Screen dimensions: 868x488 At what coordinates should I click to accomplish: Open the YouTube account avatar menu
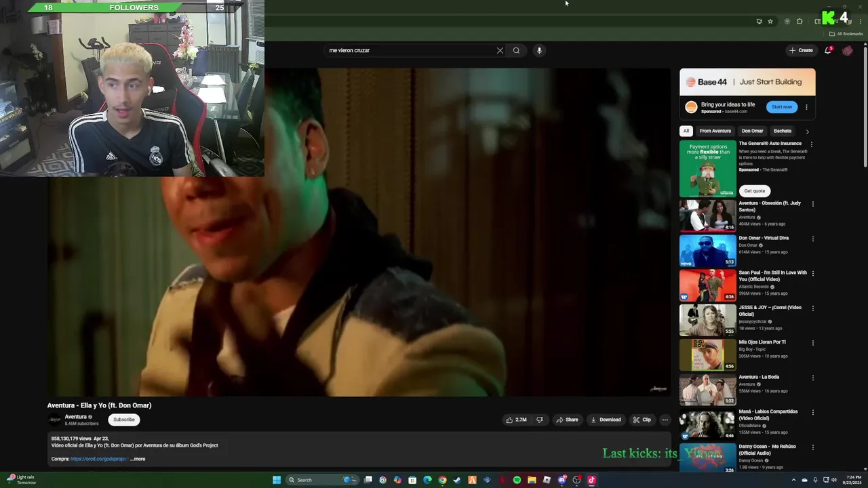coord(847,50)
